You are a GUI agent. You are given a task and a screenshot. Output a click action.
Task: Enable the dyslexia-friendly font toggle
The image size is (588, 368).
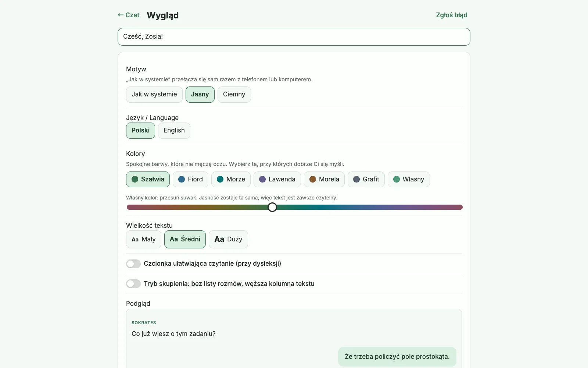[x=133, y=264]
